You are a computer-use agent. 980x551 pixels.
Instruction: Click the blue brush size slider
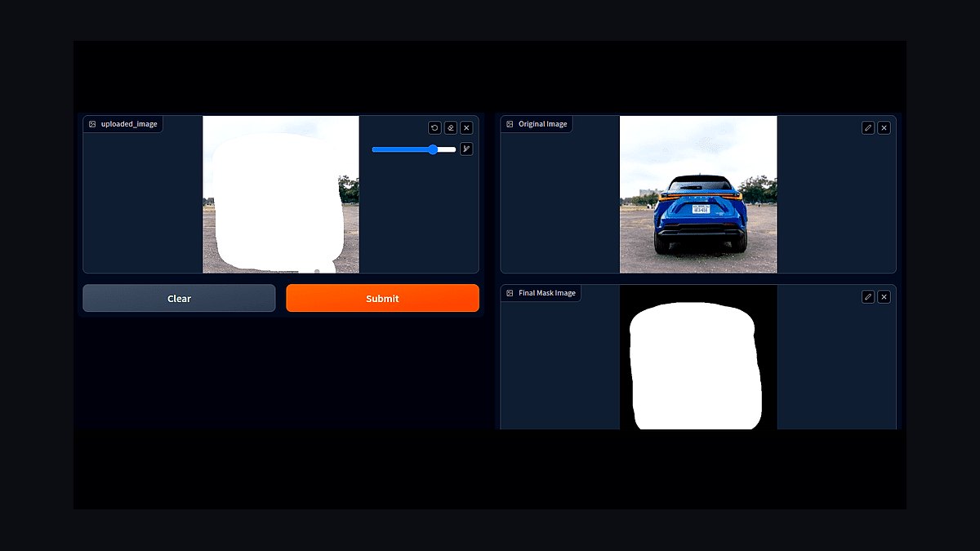click(414, 149)
